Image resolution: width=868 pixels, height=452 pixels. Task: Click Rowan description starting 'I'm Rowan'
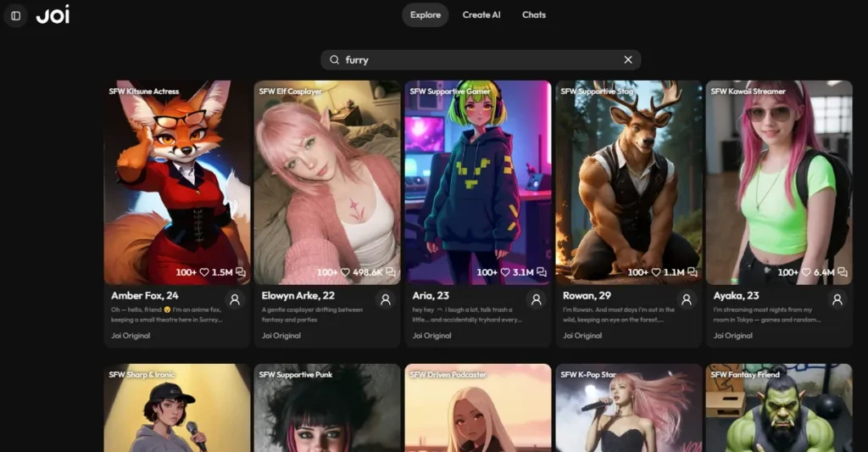click(x=618, y=315)
